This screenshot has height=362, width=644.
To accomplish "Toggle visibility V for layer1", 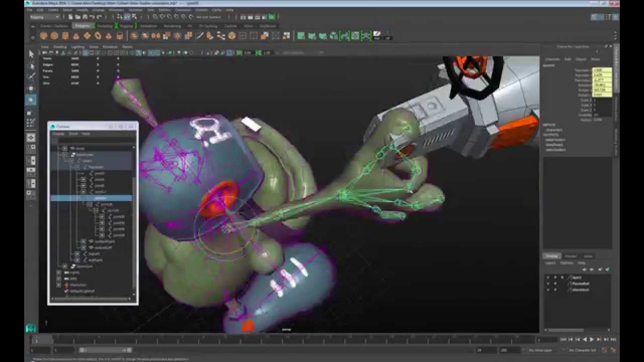I will (x=548, y=278).
